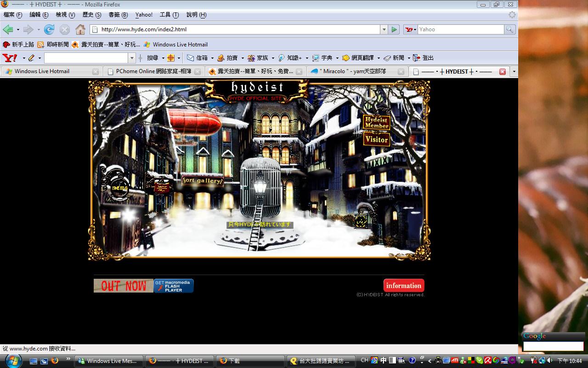Click the orange target icon on the Yahoo toolbar
Screen dimensions: 588x368
click(171, 58)
